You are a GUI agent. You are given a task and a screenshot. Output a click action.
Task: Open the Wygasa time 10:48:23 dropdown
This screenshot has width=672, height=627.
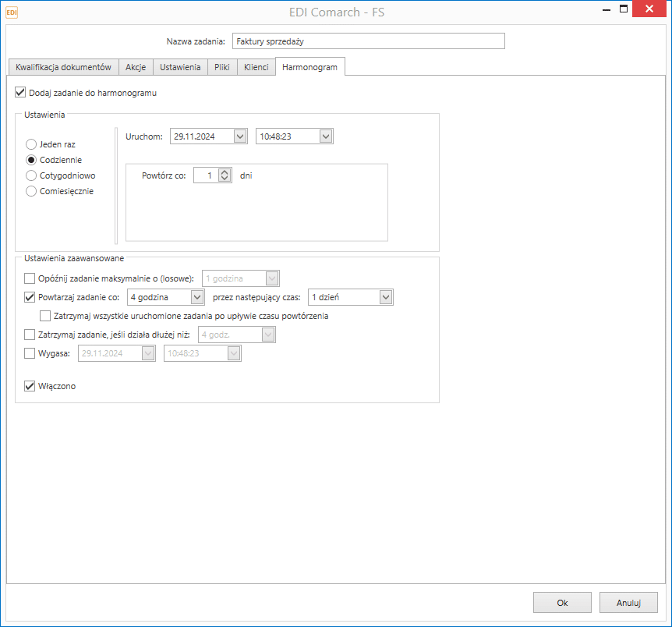pyautogui.click(x=234, y=353)
